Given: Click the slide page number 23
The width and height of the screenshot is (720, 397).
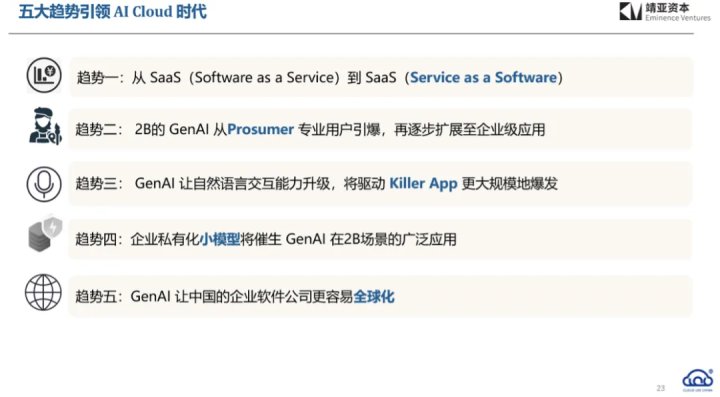Looking at the screenshot, I should pos(660,388).
